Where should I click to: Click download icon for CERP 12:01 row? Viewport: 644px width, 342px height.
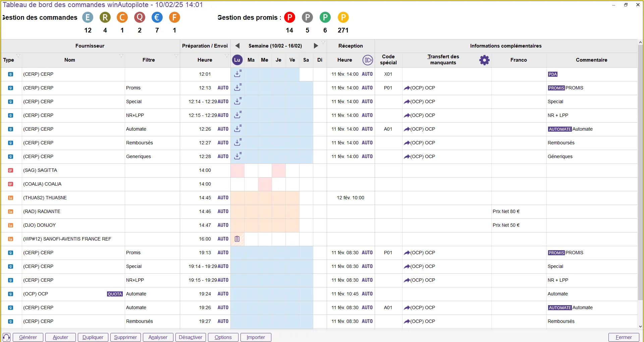237,74
